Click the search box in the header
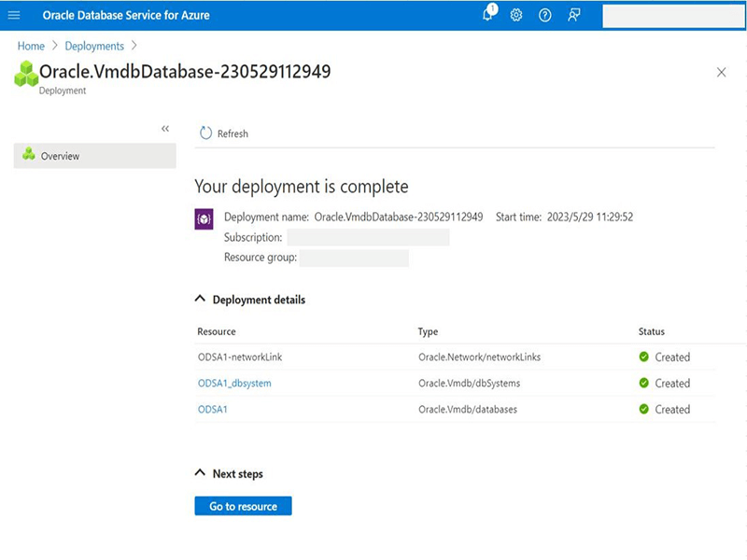 (673, 16)
